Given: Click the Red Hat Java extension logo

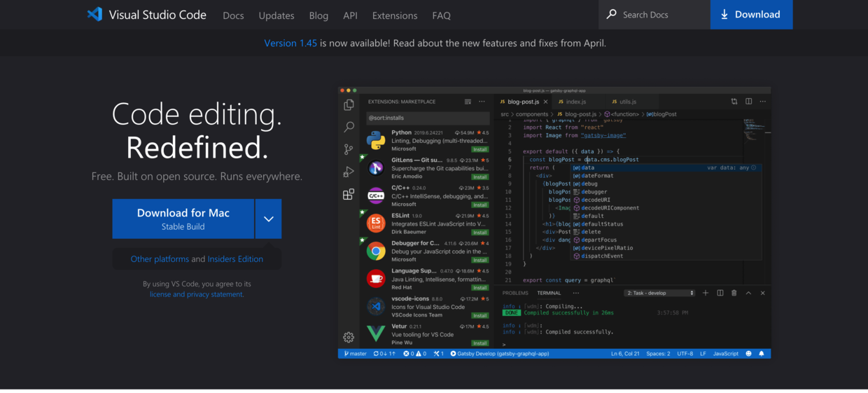Looking at the screenshot, I should 376,279.
